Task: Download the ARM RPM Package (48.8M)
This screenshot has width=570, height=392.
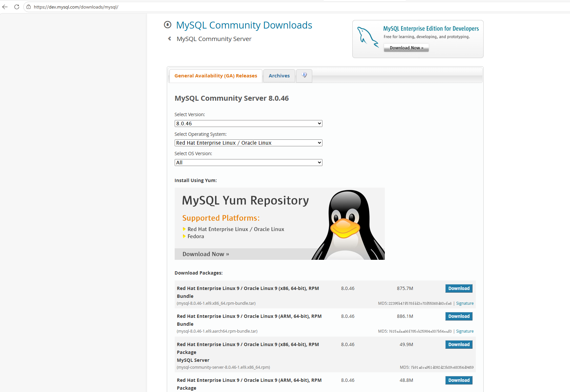Action: [x=459, y=380]
